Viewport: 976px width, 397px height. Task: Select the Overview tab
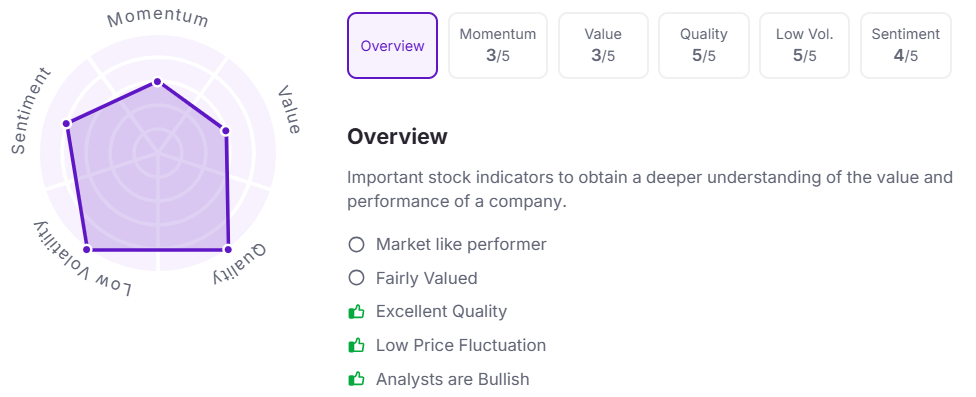tap(392, 45)
